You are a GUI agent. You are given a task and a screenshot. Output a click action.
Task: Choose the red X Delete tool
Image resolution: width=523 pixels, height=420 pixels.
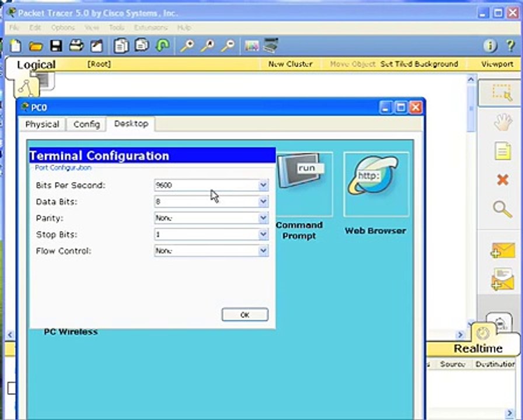pyautogui.click(x=503, y=180)
